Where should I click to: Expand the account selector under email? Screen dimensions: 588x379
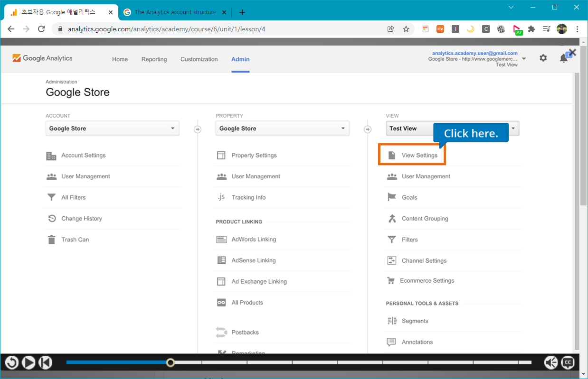[524, 59]
